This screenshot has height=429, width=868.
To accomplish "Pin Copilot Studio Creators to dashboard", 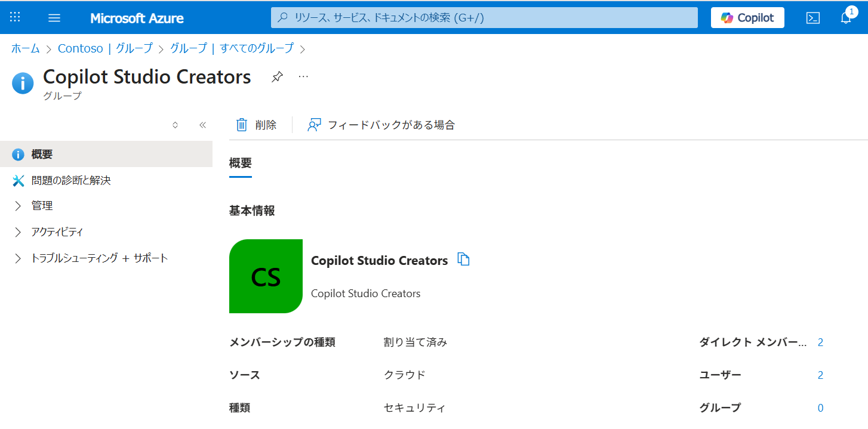I will pyautogui.click(x=277, y=77).
